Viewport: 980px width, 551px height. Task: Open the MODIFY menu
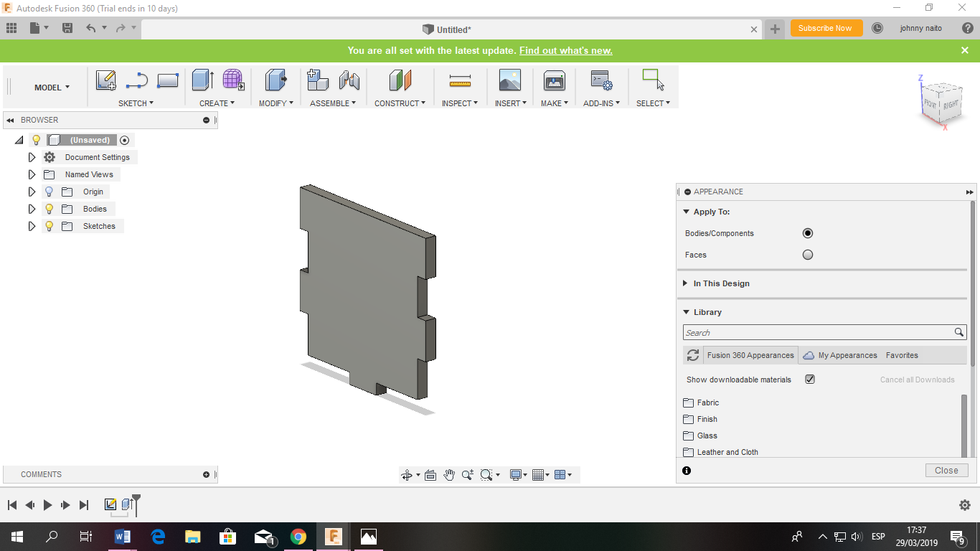coord(275,103)
